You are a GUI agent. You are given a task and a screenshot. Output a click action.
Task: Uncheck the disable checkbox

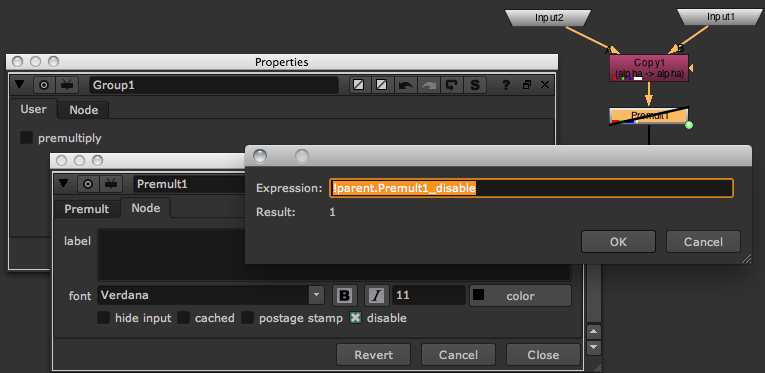coord(356,318)
